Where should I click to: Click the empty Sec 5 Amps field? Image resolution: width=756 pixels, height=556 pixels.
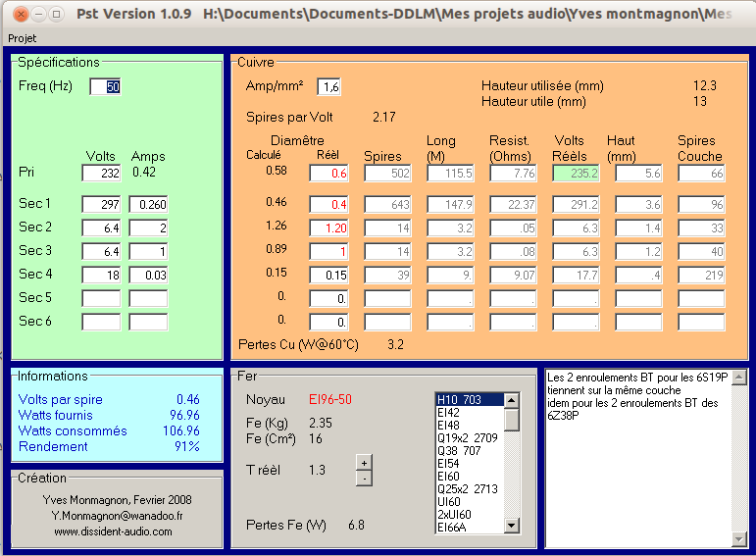pos(148,298)
